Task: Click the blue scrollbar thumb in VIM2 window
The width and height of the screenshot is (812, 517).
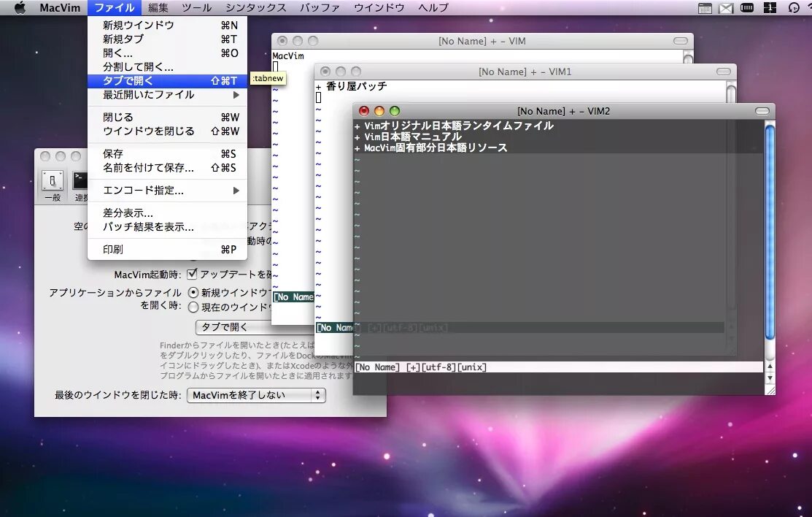Action: pos(770,232)
